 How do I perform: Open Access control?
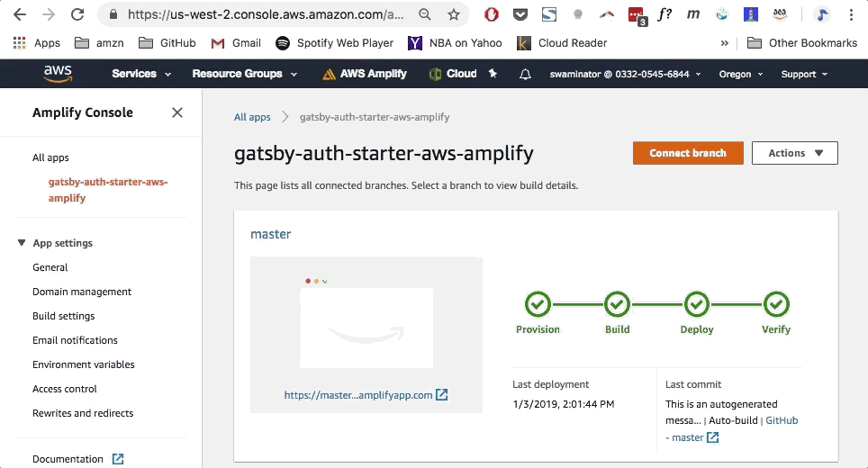64,389
